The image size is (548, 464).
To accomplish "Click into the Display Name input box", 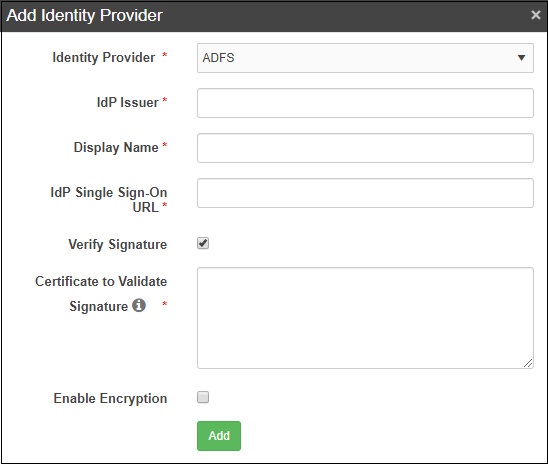I will click(x=365, y=148).
